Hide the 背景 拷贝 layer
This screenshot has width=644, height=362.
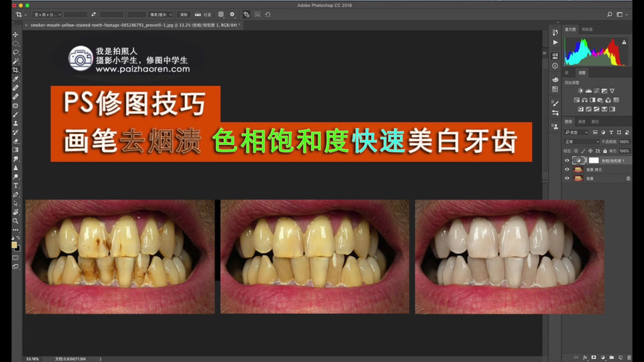[567, 169]
